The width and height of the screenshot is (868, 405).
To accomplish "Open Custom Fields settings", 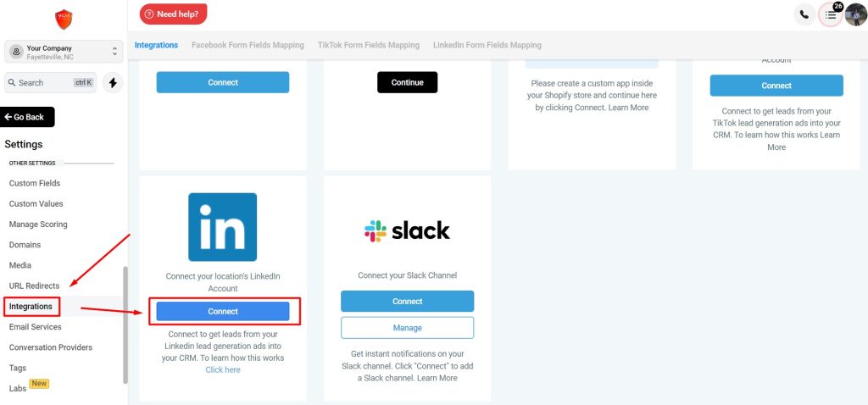I will pos(35,183).
